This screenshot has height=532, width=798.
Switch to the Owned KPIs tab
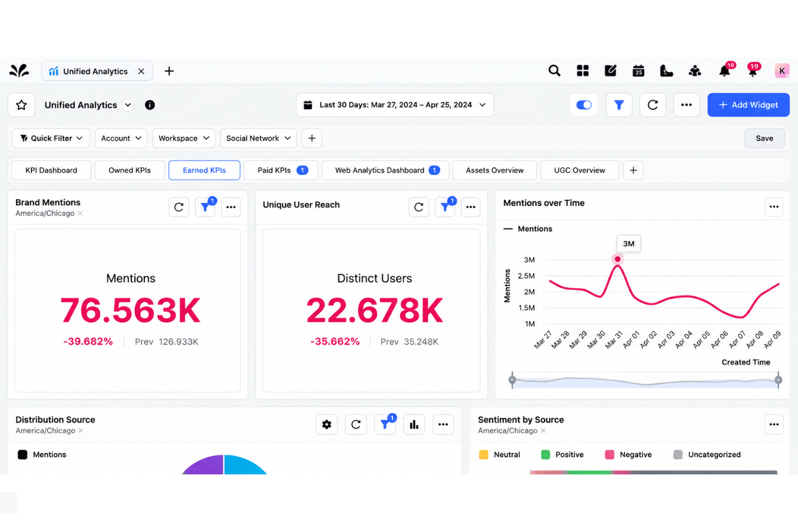point(129,170)
